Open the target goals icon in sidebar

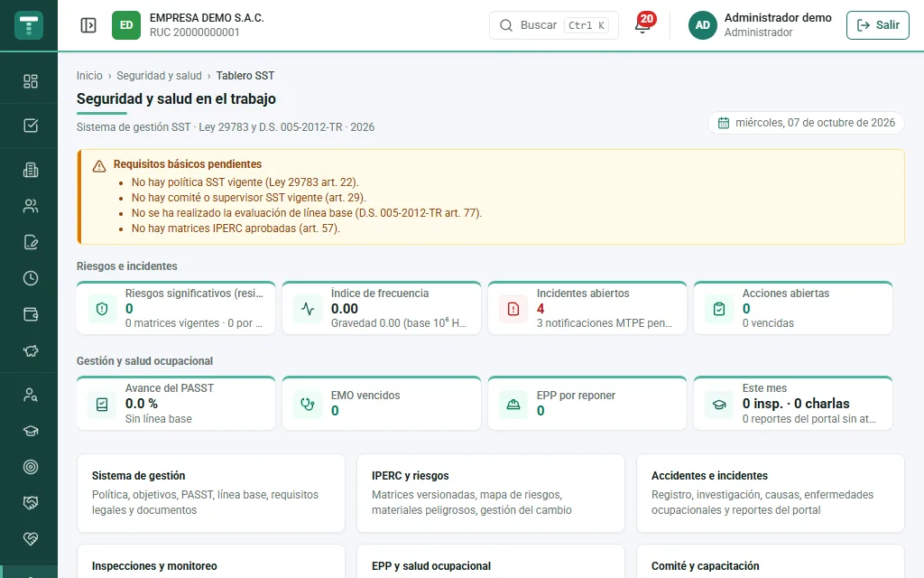tap(31, 467)
